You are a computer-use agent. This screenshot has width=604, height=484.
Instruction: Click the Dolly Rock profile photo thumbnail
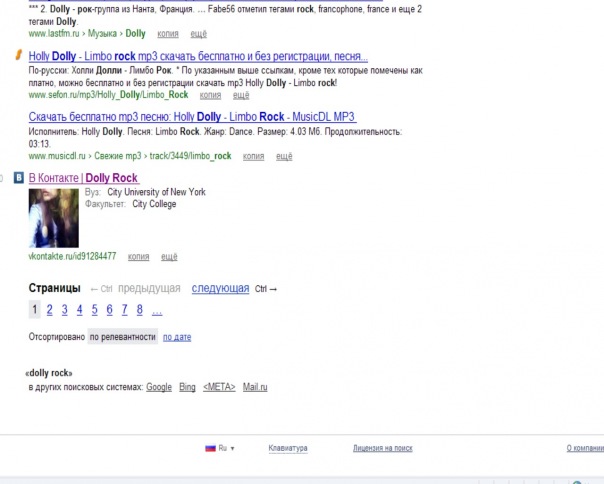[x=54, y=218]
